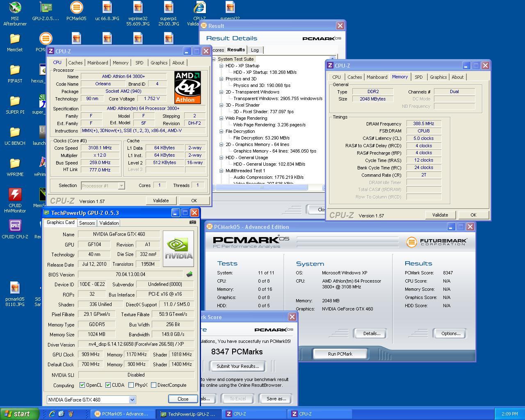Collapse the File Decryption node
This screenshot has width=525, height=420.
point(221,131)
